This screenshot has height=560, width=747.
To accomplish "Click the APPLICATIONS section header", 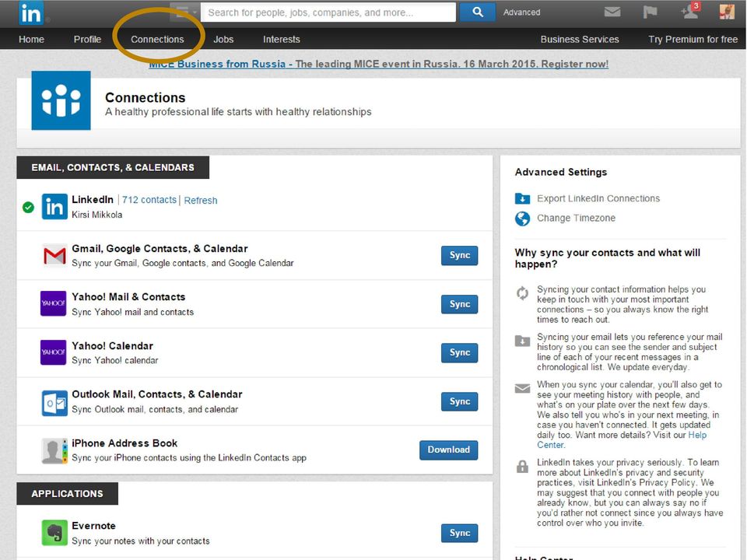I will click(67, 494).
